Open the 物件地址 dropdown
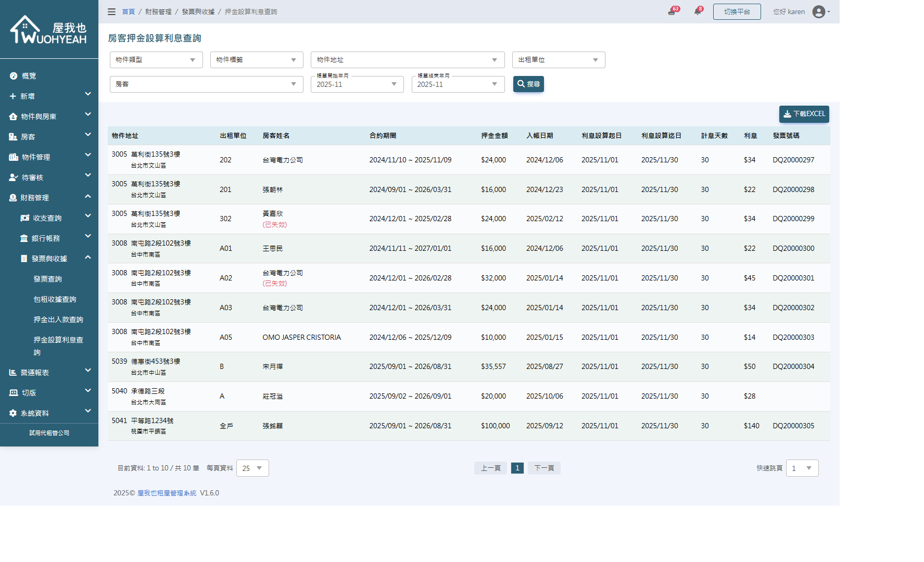The width and height of the screenshot is (924, 562). (407, 60)
